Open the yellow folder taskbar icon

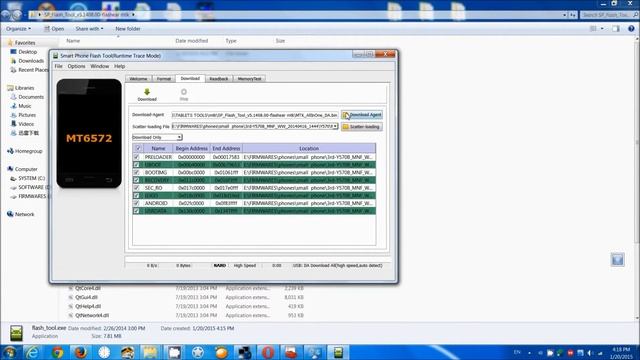[151, 352]
